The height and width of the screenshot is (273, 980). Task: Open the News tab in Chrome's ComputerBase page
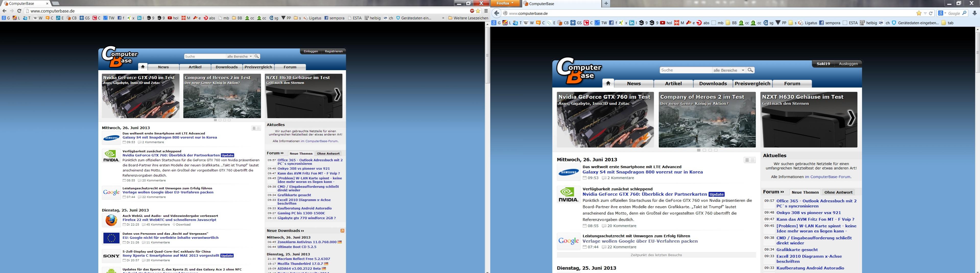pyautogui.click(x=163, y=67)
